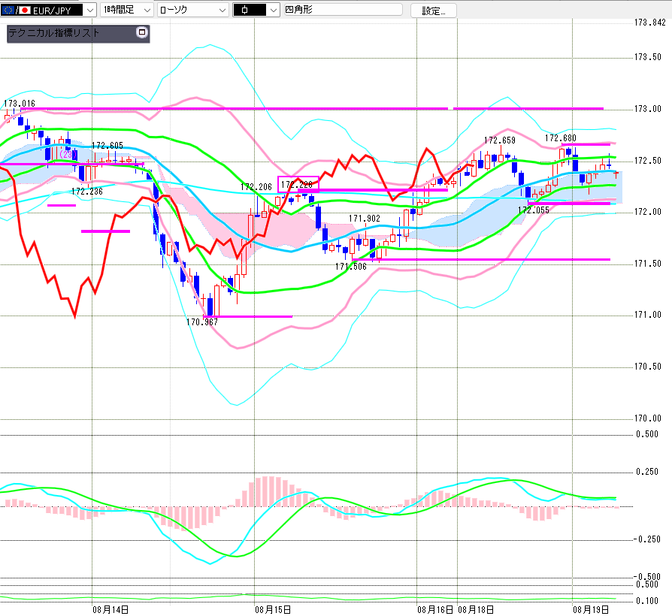This screenshot has width=672, height=616.
Task: Click the 172.236 price label
Action: point(87,192)
